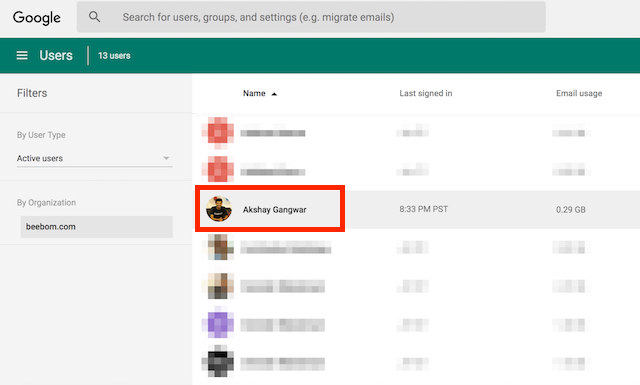Click the black pixelated user avatar
The image size is (640, 385).
pyautogui.click(x=218, y=362)
